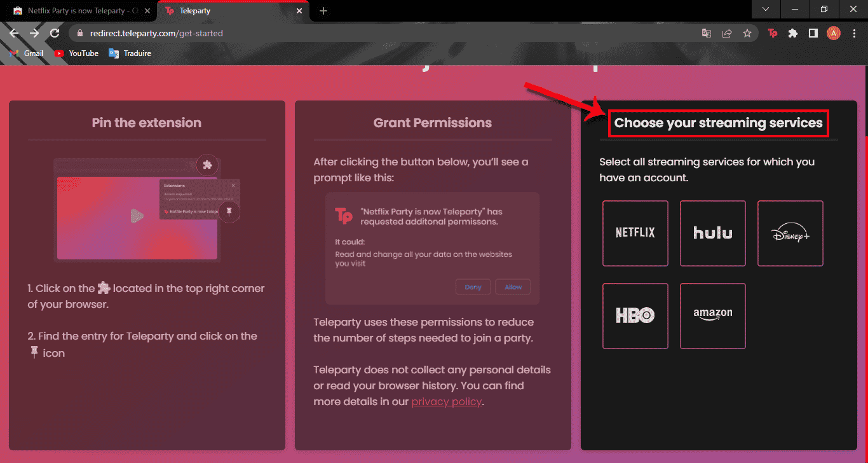Reload the current page

[x=55, y=33]
